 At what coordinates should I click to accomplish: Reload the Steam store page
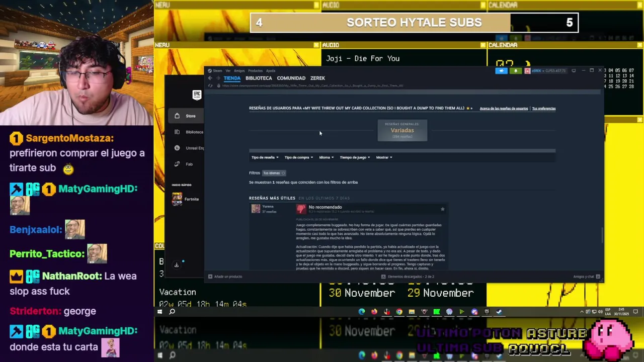click(210, 86)
